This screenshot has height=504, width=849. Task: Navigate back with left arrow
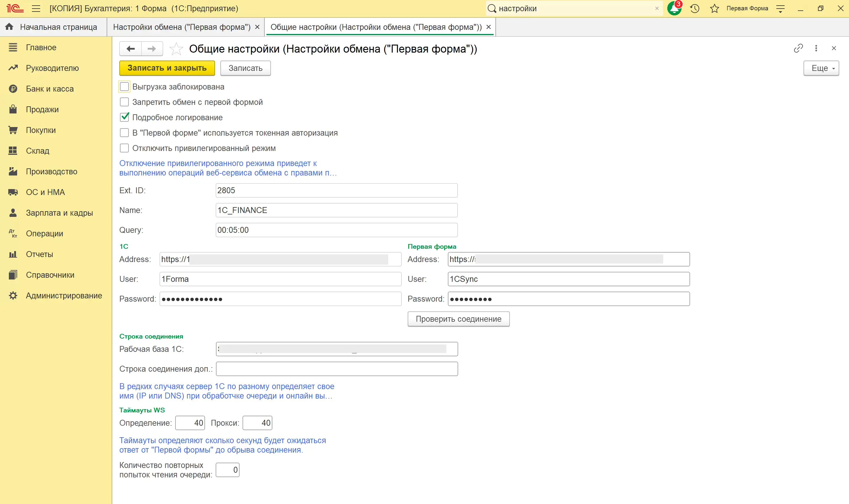tap(130, 49)
